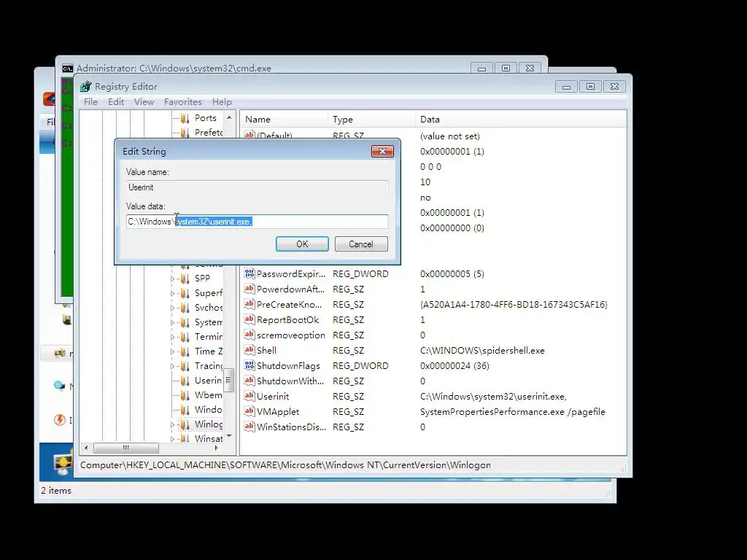
Task: Click the ShutdownFlags DWORD value icon
Action: (x=249, y=365)
